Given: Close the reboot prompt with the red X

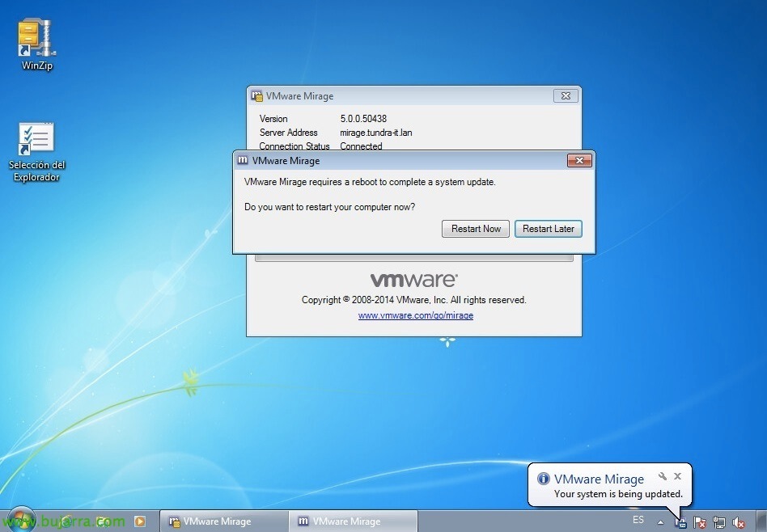Looking at the screenshot, I should tap(579, 160).
